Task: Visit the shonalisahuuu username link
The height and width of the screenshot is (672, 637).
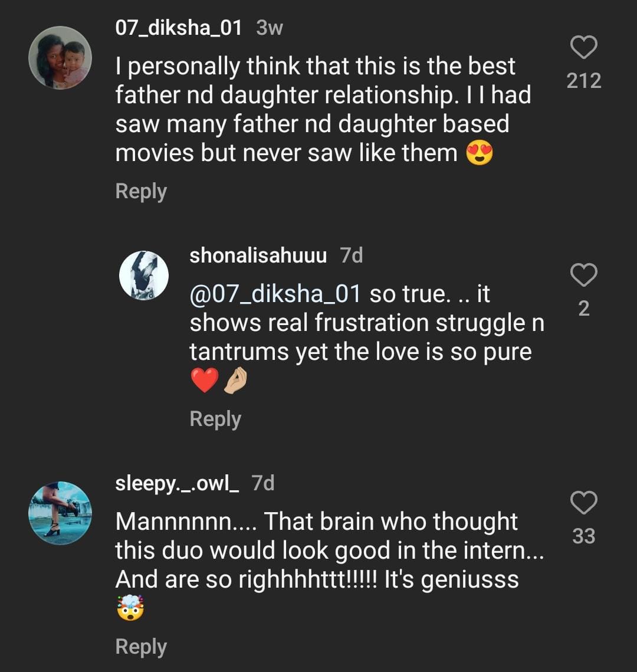Action: pyautogui.click(x=258, y=255)
